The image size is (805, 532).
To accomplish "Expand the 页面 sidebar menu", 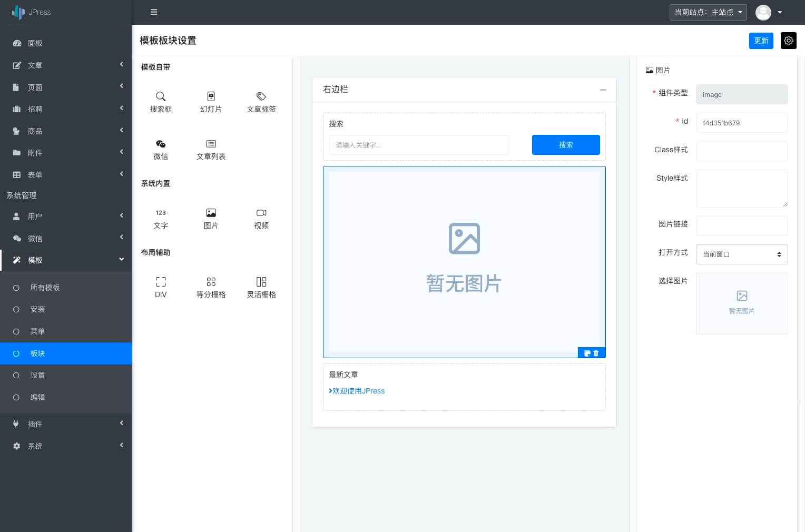I will (x=66, y=87).
